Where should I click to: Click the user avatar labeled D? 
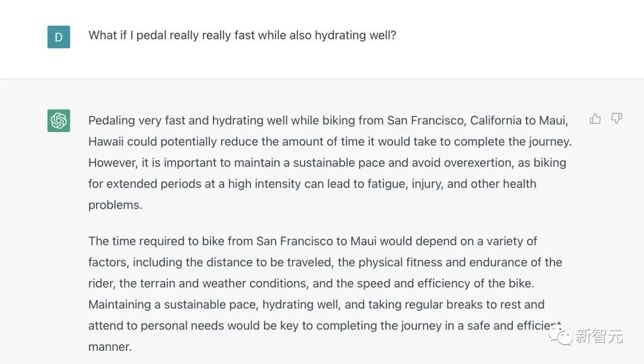[x=58, y=37]
